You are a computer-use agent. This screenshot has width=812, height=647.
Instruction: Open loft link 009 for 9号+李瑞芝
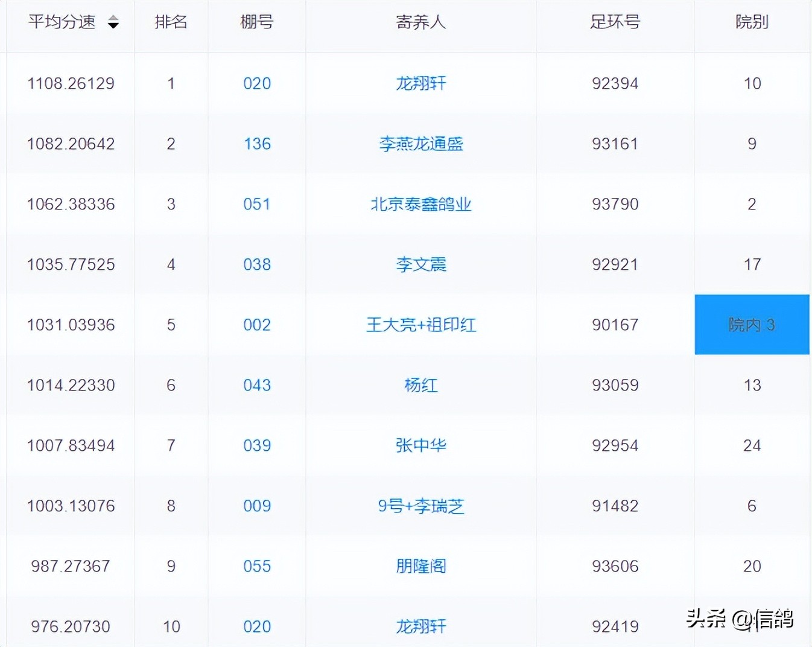point(256,506)
